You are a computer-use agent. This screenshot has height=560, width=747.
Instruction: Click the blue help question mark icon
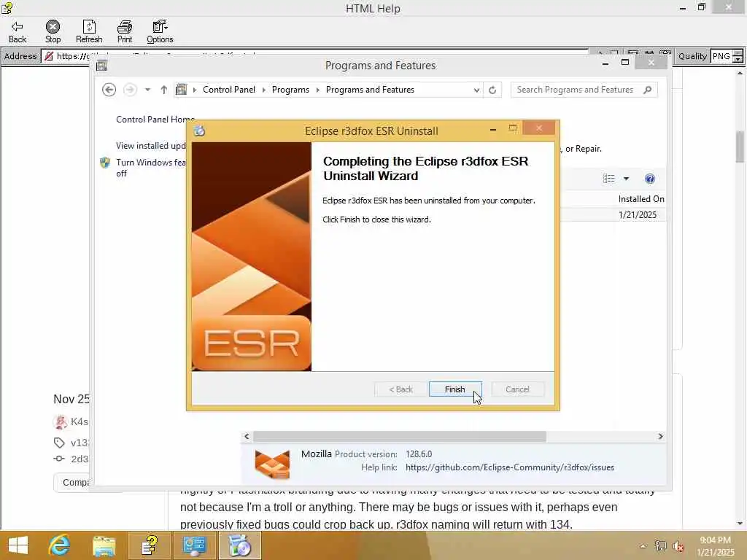tap(650, 179)
